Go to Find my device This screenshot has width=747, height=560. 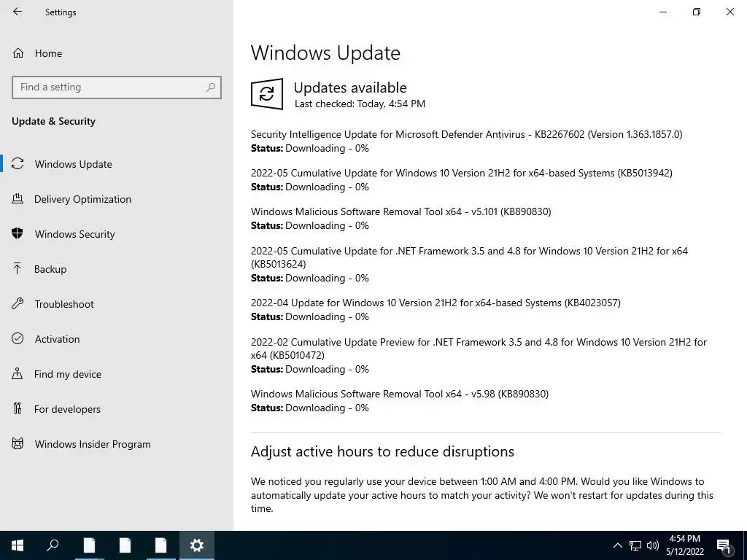pyautogui.click(x=68, y=374)
